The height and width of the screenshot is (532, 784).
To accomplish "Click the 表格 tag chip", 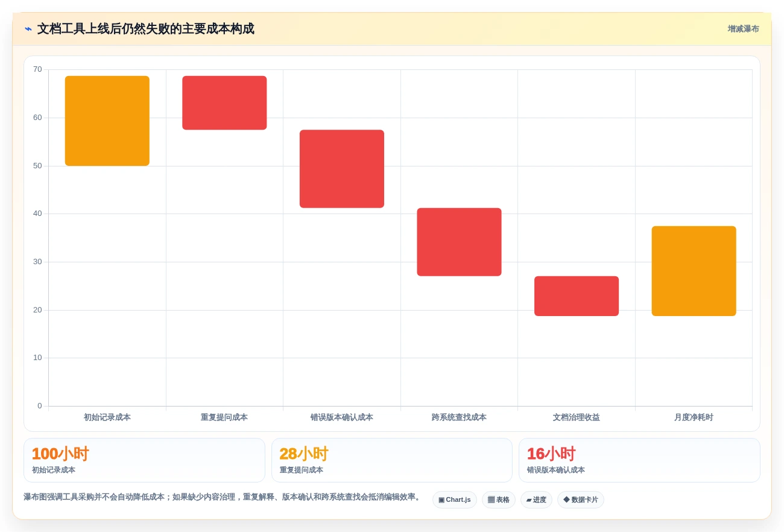I will tap(499, 499).
